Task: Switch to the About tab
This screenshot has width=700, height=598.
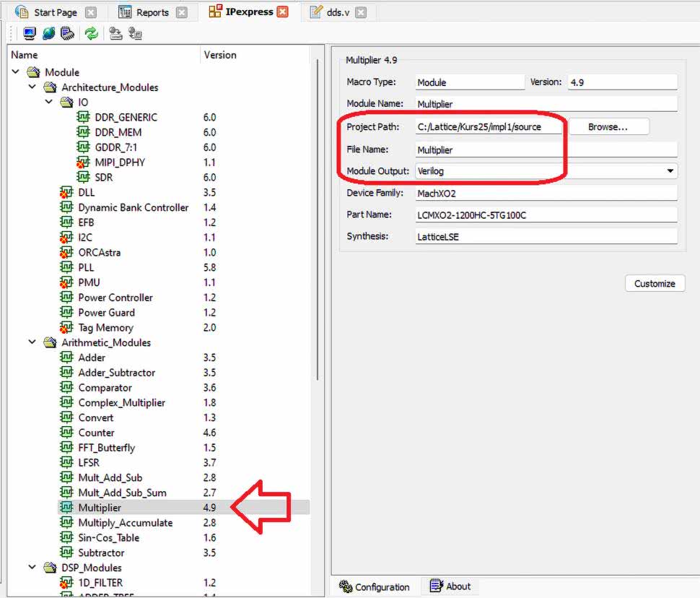Action: (x=450, y=586)
